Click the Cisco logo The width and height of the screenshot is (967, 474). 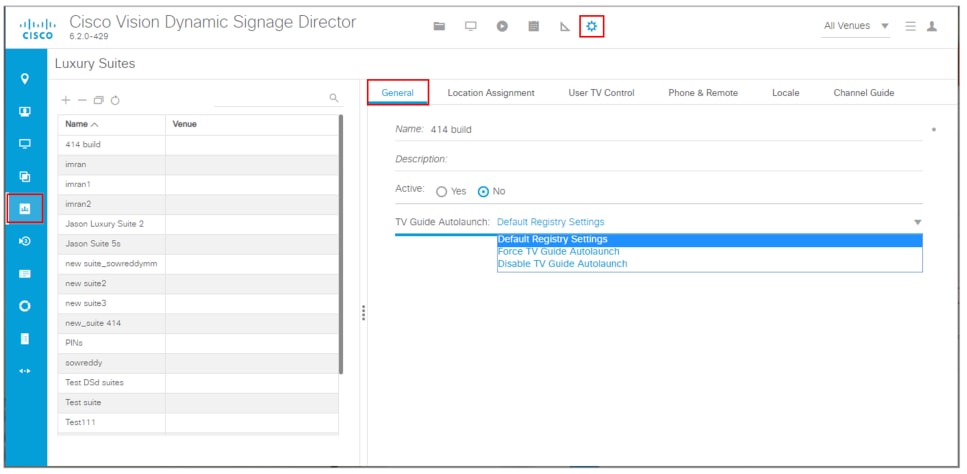coord(38,28)
